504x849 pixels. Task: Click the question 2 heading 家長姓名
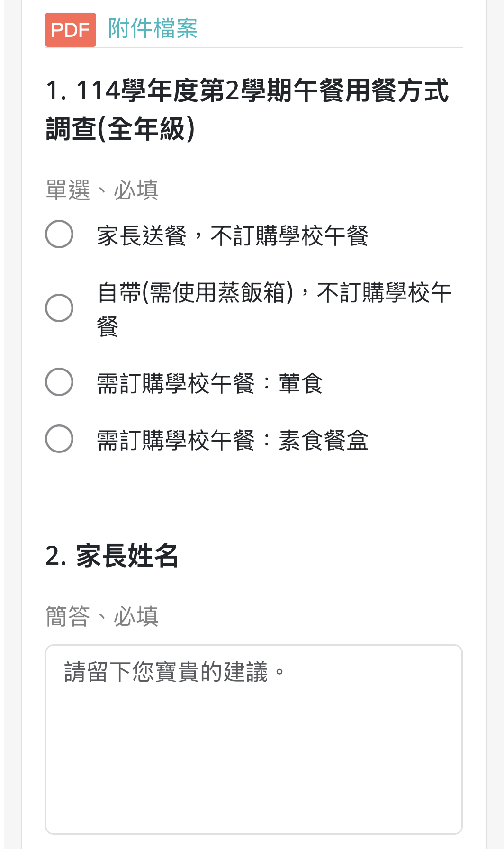(x=127, y=555)
